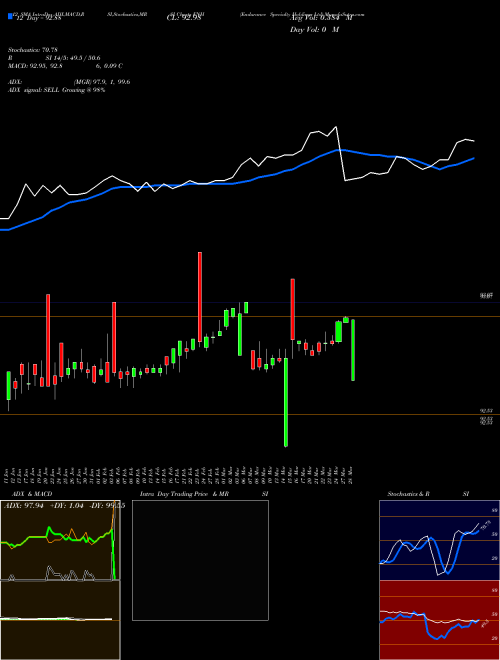Click the blue-background Stochastics chart panel
500x660 pixels.
tap(439, 540)
